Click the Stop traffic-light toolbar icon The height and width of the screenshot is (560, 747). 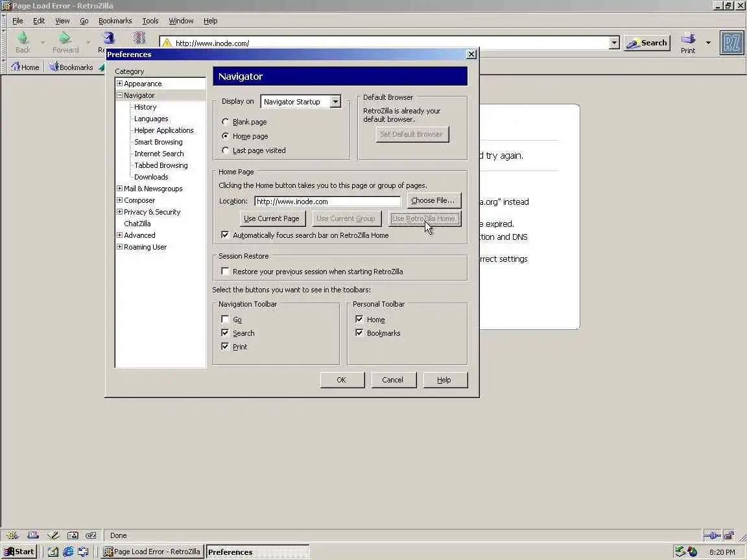click(139, 38)
